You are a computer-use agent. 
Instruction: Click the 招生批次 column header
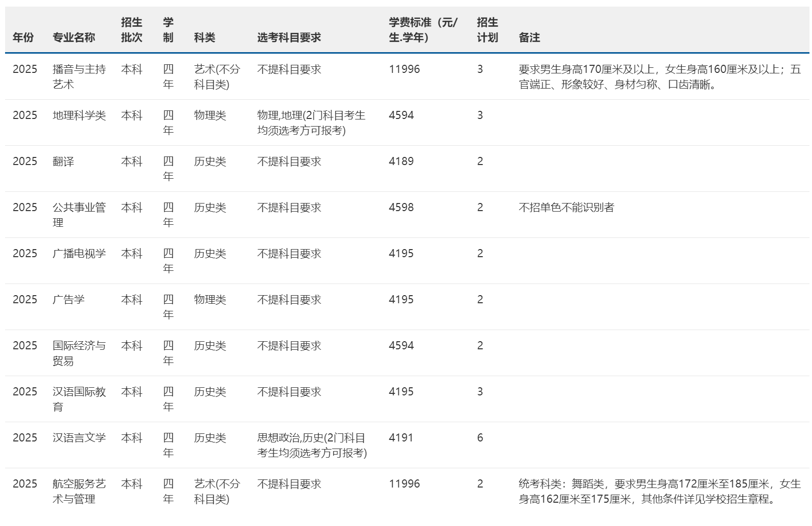pyautogui.click(x=132, y=30)
